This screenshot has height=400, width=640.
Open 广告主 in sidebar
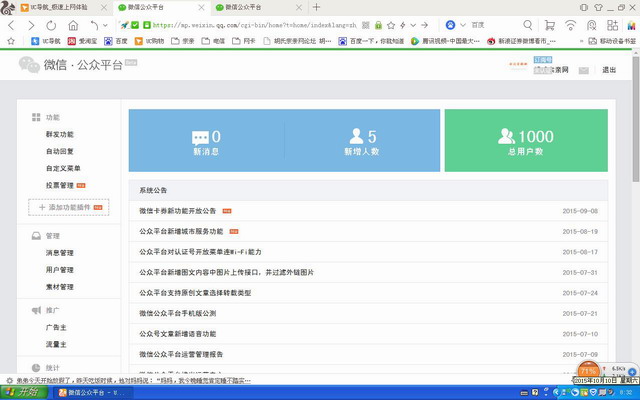(56, 327)
